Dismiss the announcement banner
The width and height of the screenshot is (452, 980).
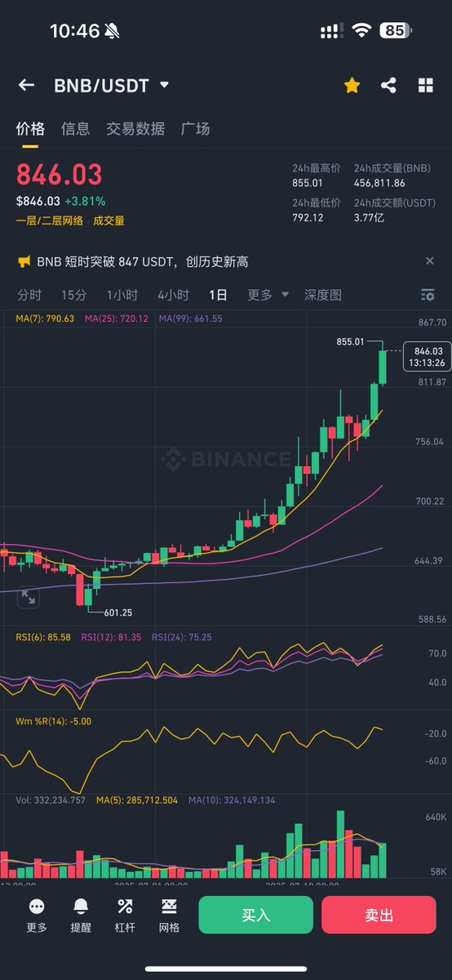(430, 261)
